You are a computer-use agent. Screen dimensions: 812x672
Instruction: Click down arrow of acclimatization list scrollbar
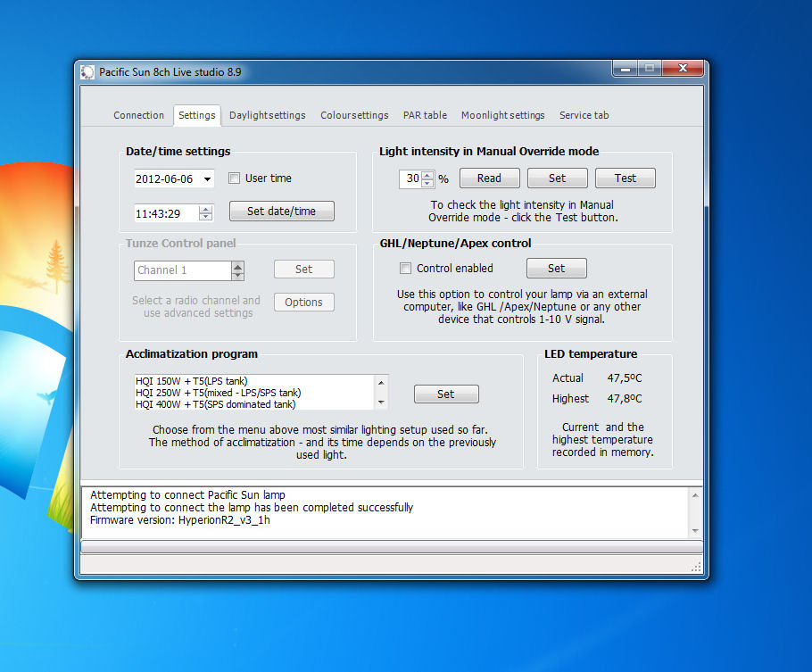coord(381,402)
